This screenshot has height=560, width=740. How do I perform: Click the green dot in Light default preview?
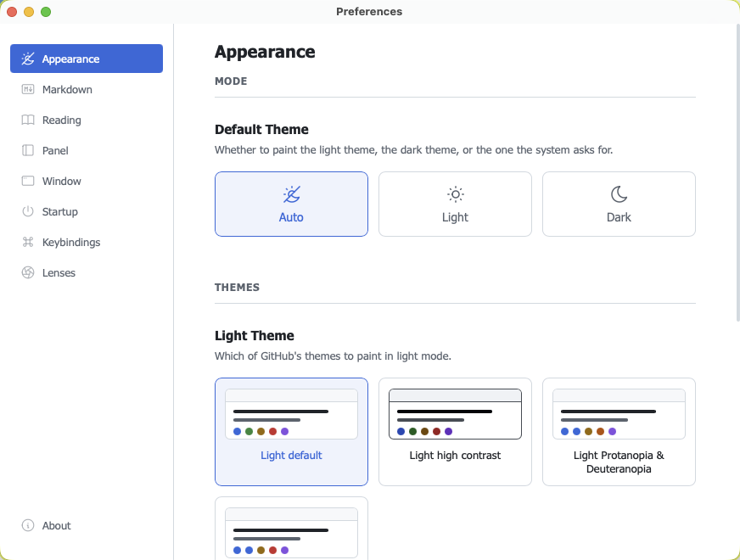coord(249,431)
